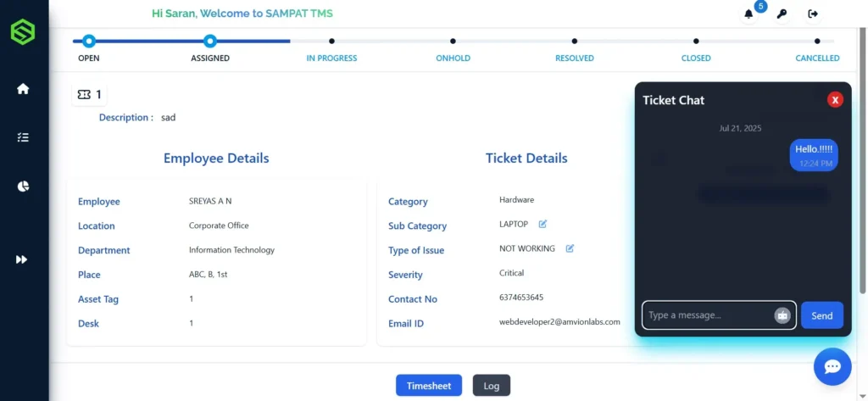This screenshot has width=868, height=401.
Task: Edit the Type of Issue field
Action: point(570,248)
